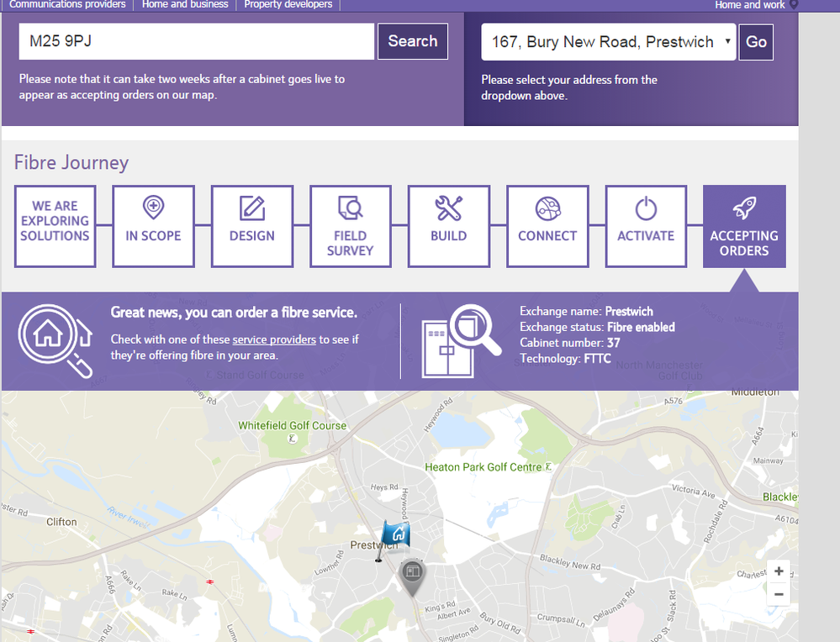Zoom in on the map

[779, 571]
